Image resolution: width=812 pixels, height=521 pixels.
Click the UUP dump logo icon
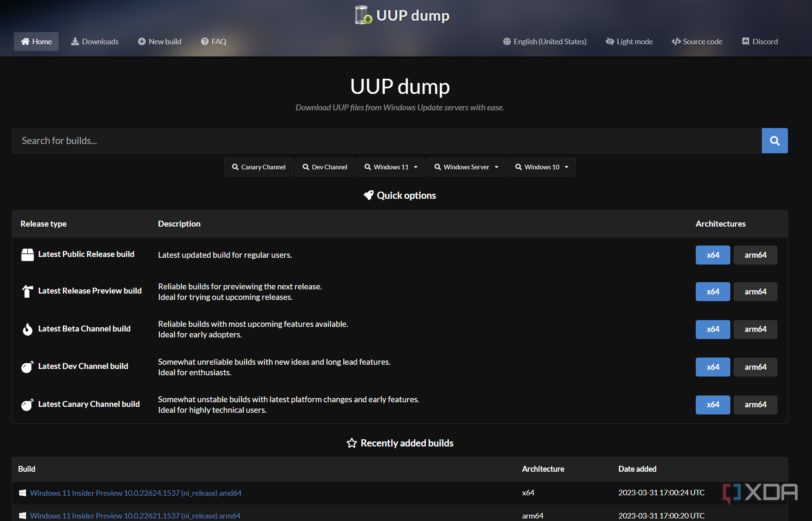click(x=363, y=15)
